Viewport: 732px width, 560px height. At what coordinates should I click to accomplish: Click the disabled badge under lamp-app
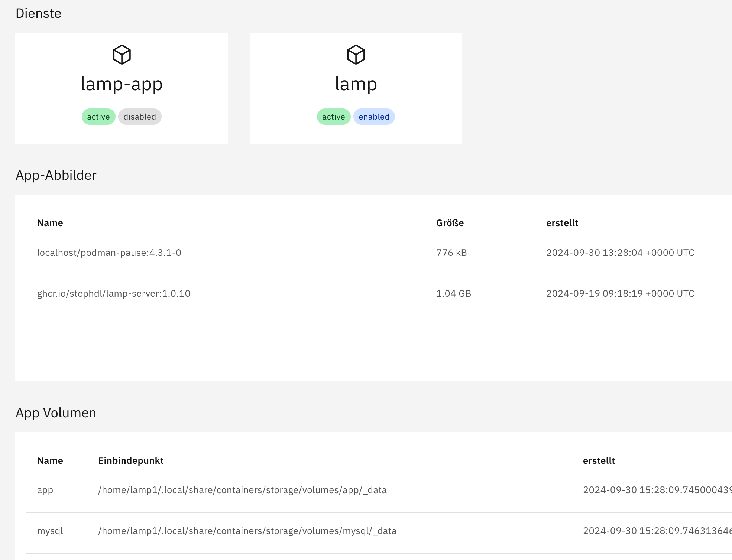(140, 117)
